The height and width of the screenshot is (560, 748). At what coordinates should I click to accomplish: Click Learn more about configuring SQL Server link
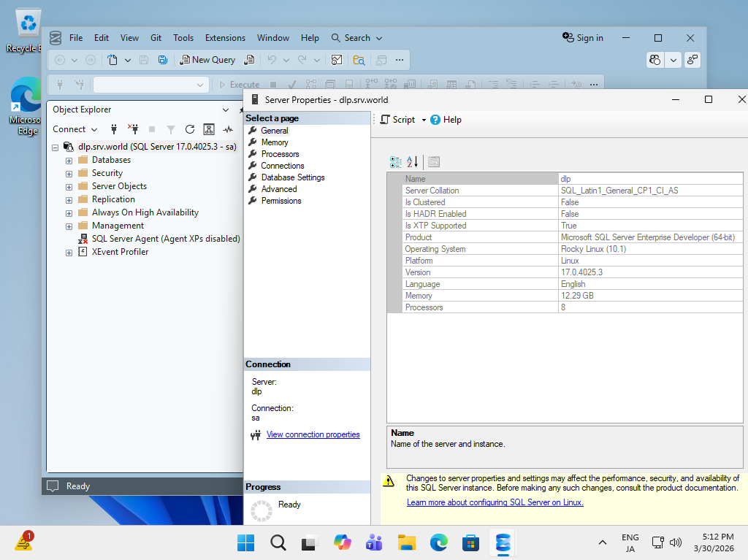(x=495, y=502)
